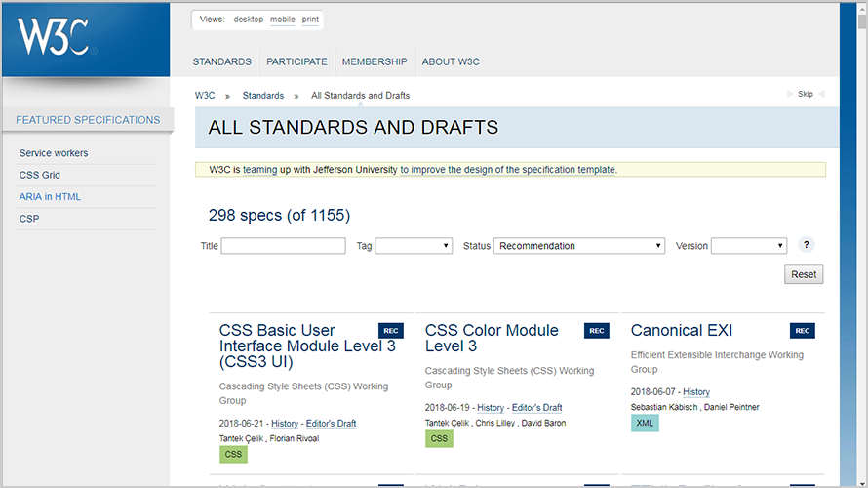868x488 pixels.
Task: Switch to mobile view
Action: click(282, 20)
